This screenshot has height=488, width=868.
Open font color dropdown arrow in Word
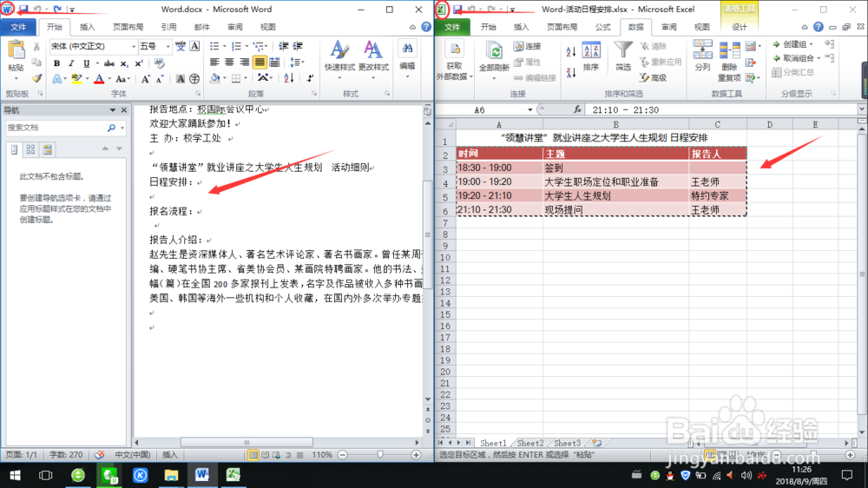[109, 79]
